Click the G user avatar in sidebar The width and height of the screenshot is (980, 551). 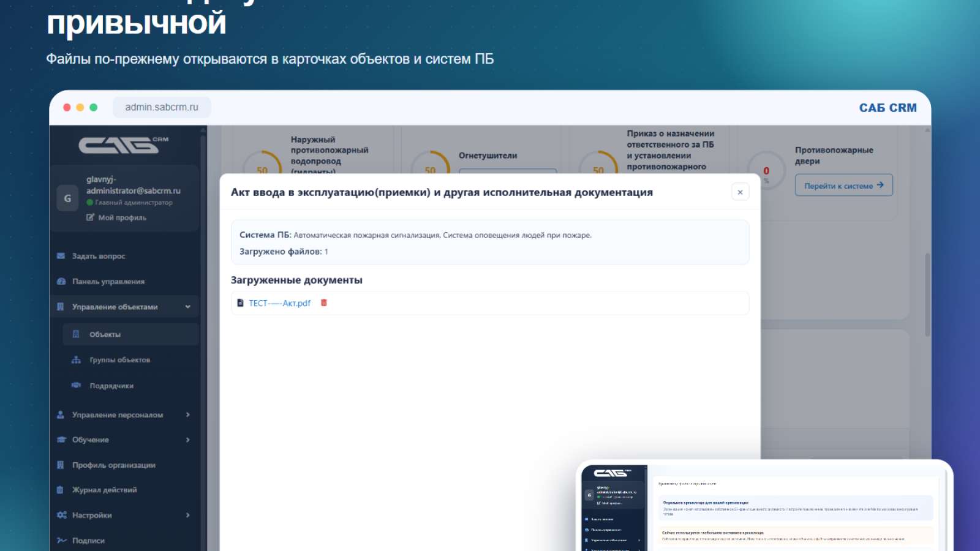67,198
